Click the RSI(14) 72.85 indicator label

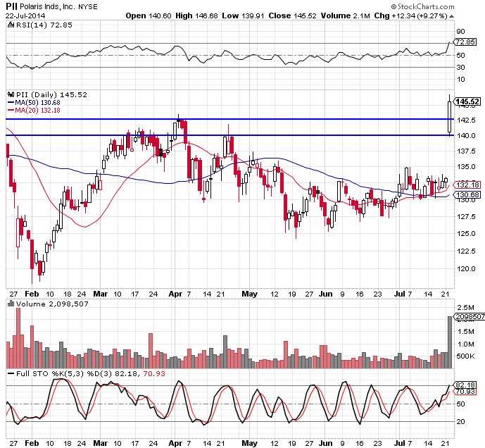point(44,25)
